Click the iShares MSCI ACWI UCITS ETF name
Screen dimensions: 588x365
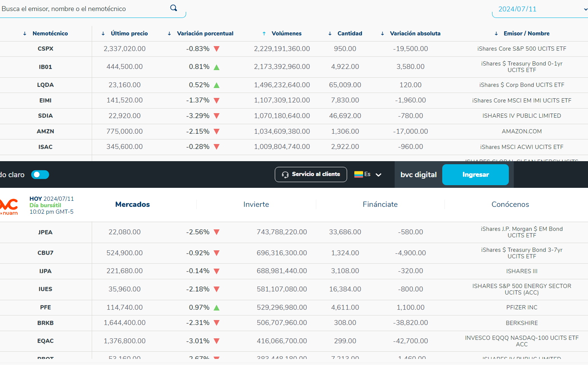522,147
